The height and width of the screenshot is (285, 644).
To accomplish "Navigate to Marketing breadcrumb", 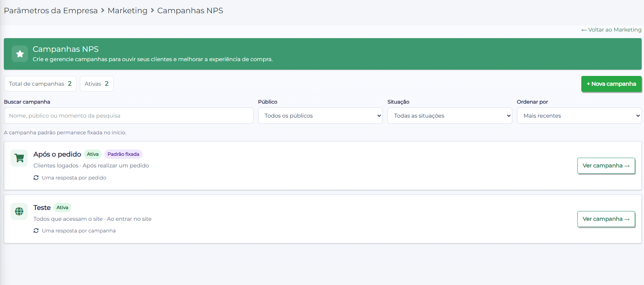I will tap(127, 11).
